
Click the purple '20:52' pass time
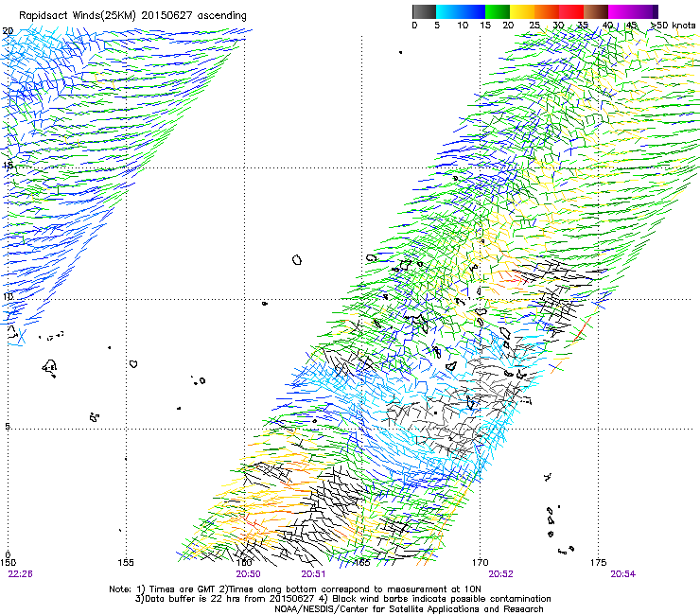(x=501, y=574)
